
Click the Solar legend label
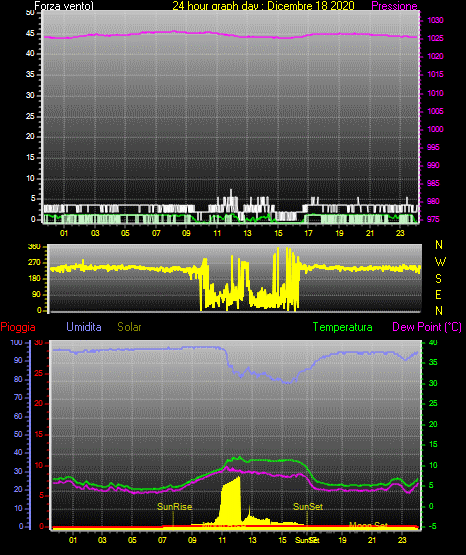tap(130, 327)
